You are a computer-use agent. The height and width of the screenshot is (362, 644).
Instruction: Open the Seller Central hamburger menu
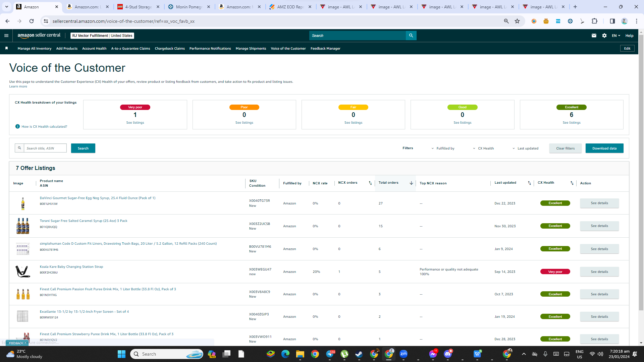[6, 36]
